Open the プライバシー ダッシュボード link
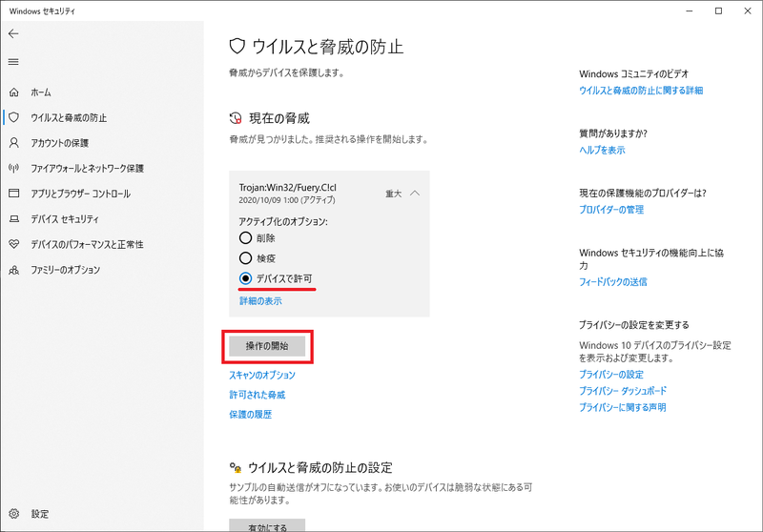 (623, 391)
